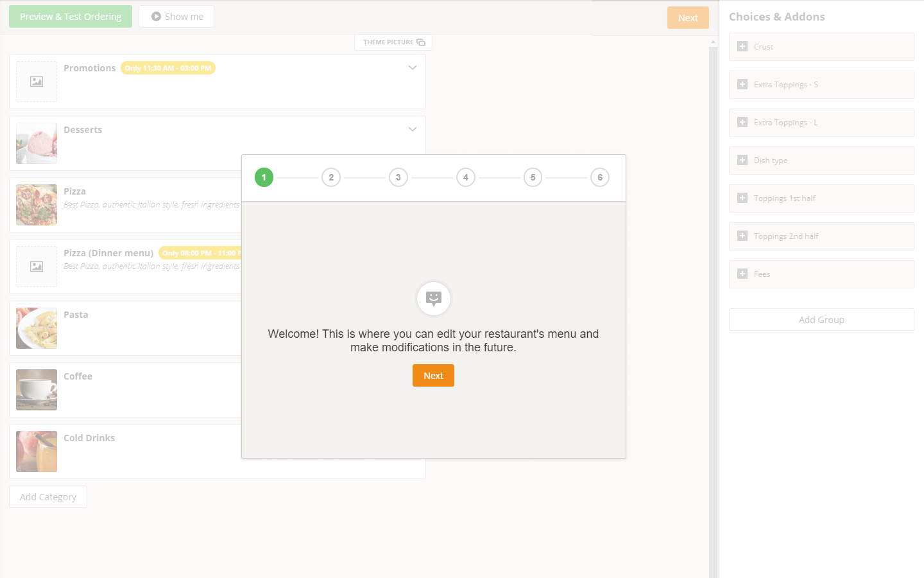Screen dimensions: 924x578
Task: Go to step 6 of the walkthrough
Action: click(600, 177)
